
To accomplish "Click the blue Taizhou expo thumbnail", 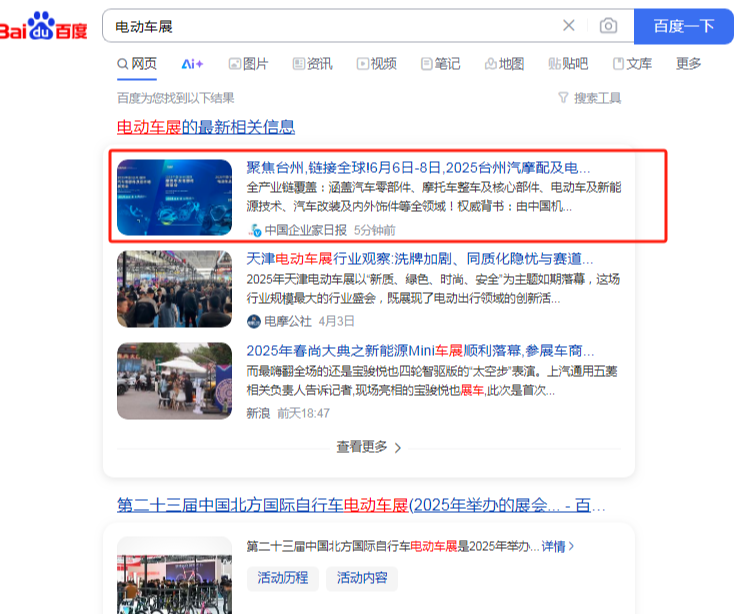I will click(x=174, y=197).
